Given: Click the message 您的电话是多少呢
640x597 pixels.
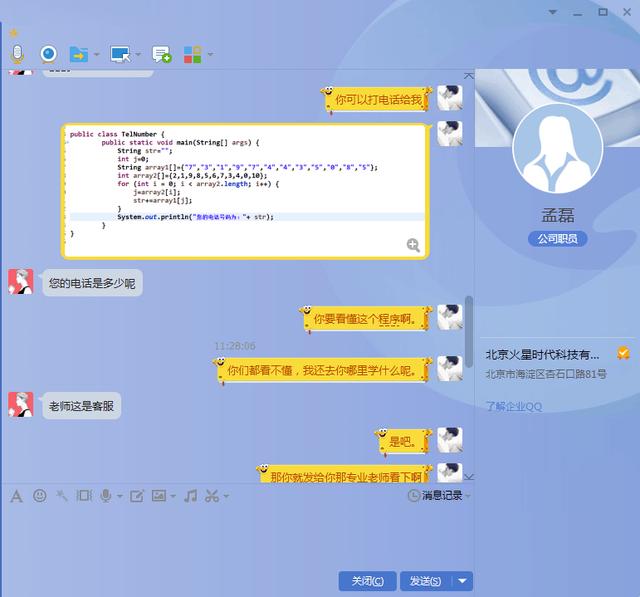Looking at the screenshot, I should pyautogui.click(x=92, y=283).
